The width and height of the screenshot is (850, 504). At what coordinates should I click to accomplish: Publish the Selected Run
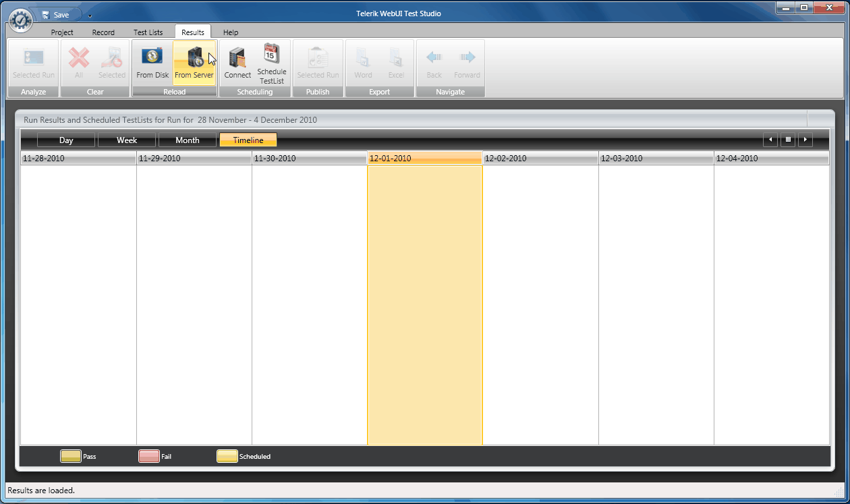pos(318,63)
